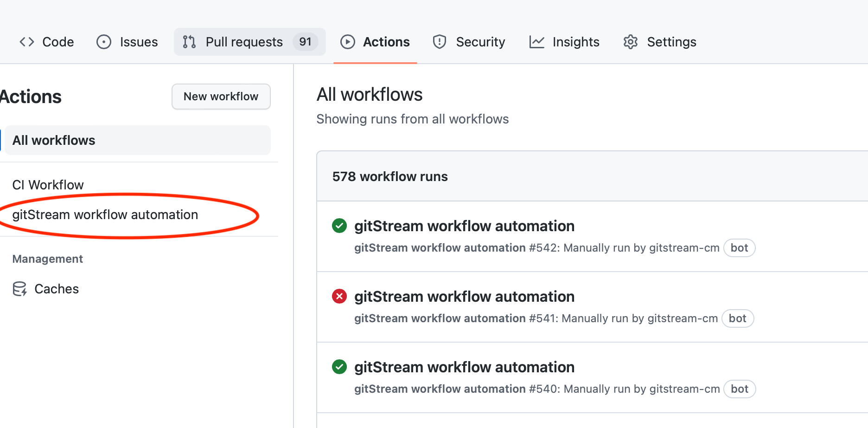Click the success checkmark icon for run #540
The height and width of the screenshot is (428, 868).
point(339,367)
